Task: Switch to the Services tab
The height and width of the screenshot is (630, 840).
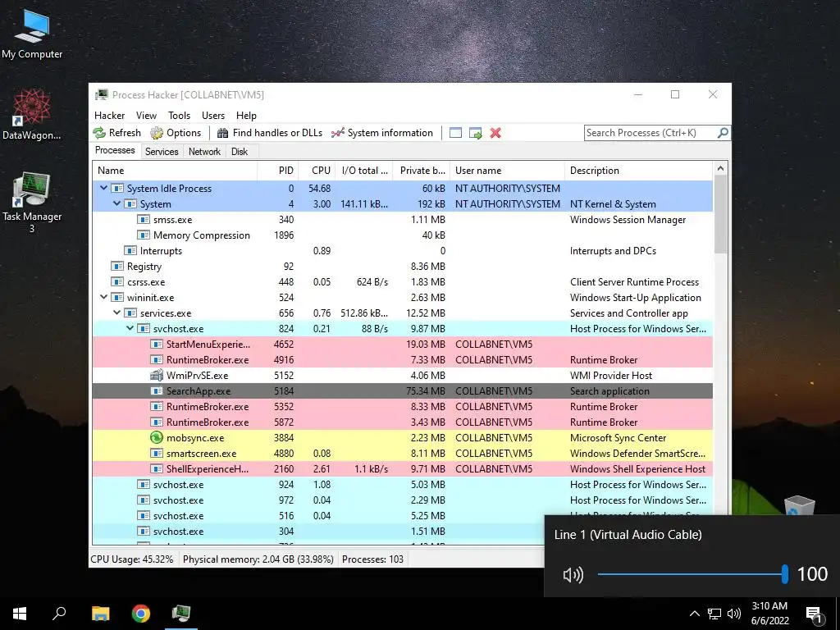Action: tap(162, 152)
